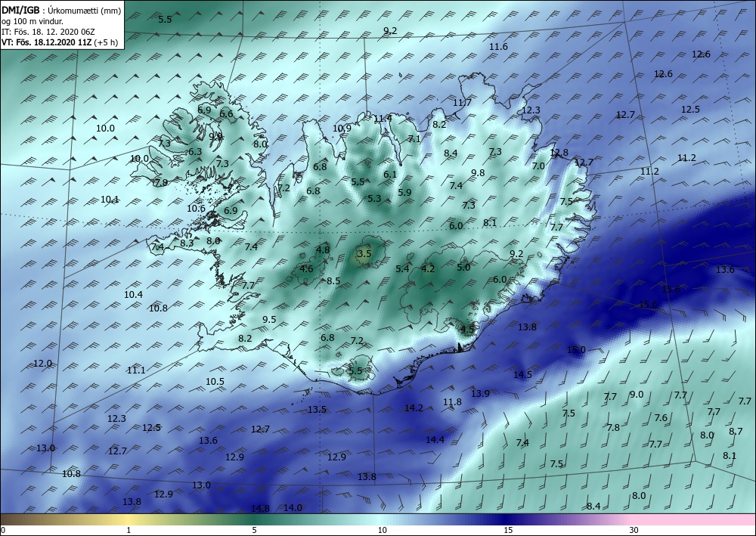Click the map value 11.7

click(x=463, y=102)
